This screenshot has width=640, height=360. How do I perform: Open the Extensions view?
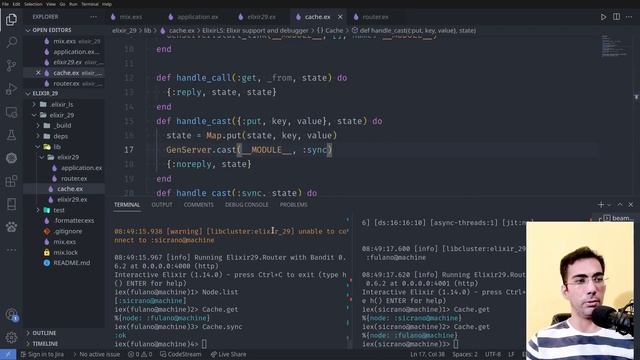[x=11, y=181]
